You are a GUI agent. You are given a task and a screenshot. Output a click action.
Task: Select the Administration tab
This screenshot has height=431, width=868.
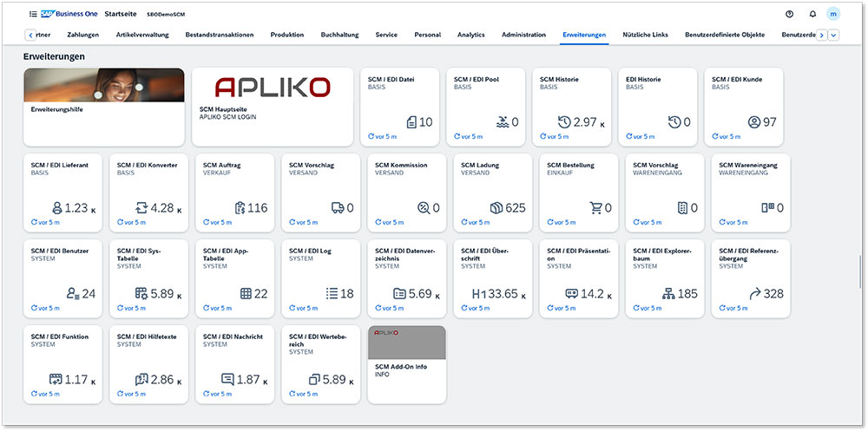(x=523, y=35)
